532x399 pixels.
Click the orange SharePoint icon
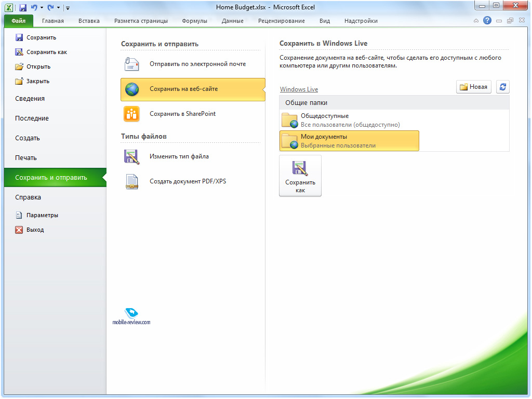pos(131,114)
